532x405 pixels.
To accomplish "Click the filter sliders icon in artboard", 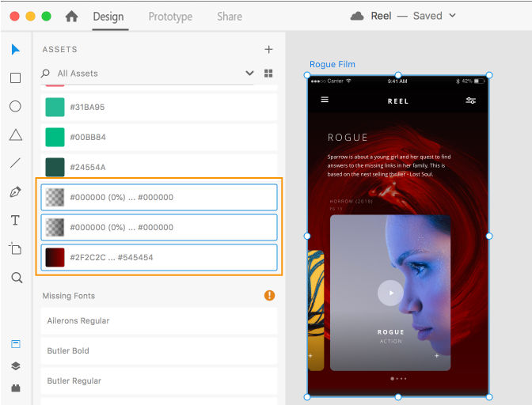I will [x=470, y=100].
